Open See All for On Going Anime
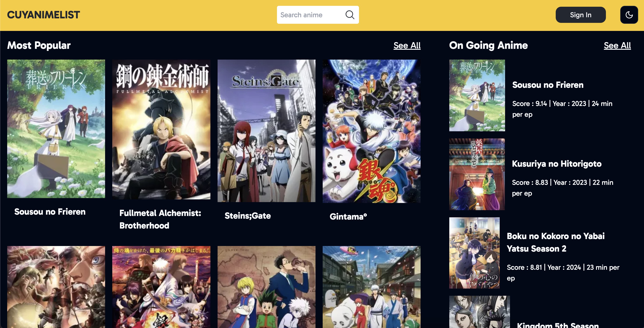The image size is (644, 328). coord(617,45)
